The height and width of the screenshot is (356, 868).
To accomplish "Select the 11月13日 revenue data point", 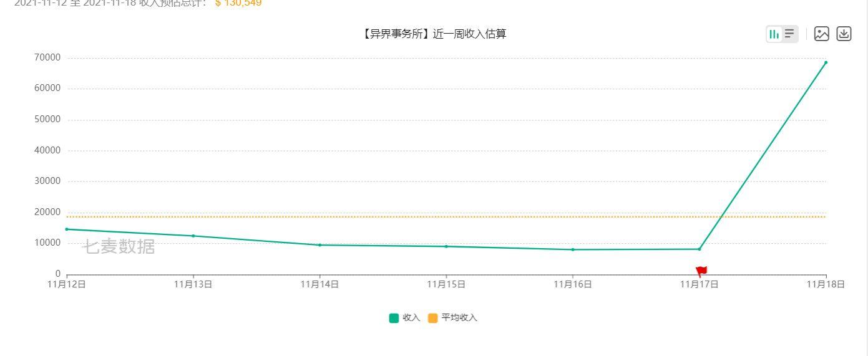I will click(193, 236).
